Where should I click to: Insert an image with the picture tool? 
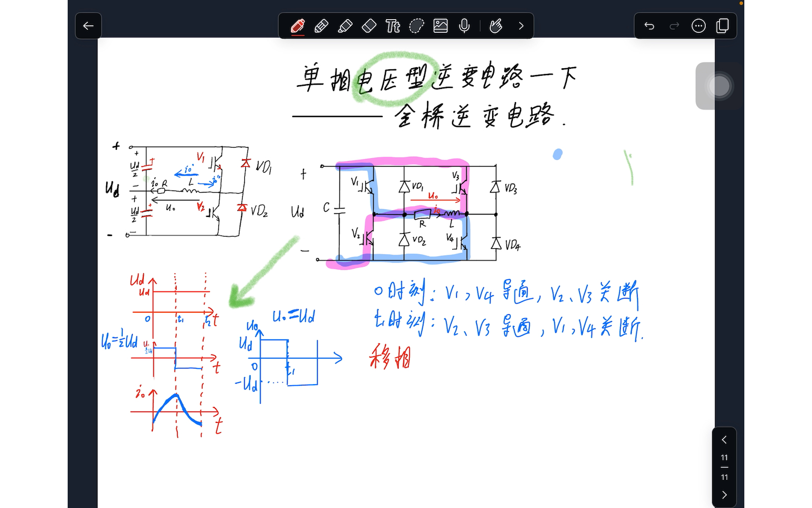440,26
